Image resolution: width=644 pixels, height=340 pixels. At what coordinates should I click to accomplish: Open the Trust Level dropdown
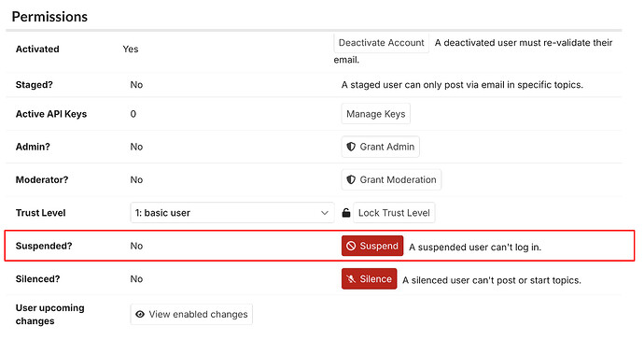tap(232, 213)
